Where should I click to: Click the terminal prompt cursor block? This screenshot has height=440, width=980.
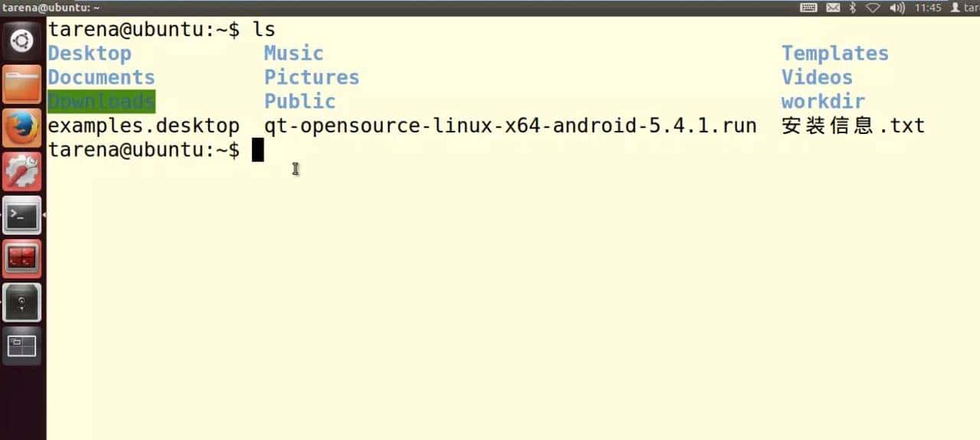(258, 150)
